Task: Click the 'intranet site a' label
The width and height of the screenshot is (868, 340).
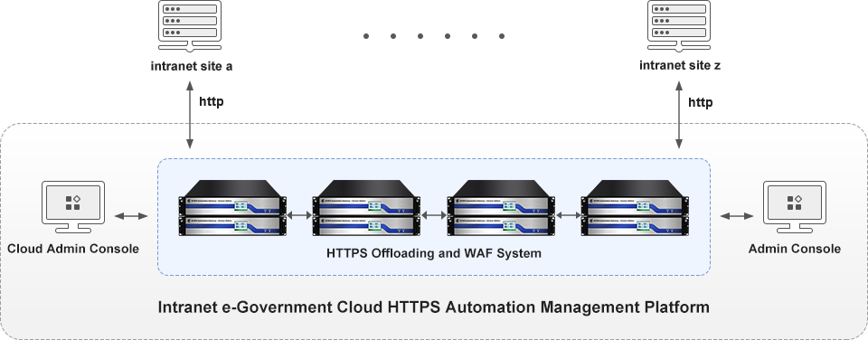Action: click(191, 66)
